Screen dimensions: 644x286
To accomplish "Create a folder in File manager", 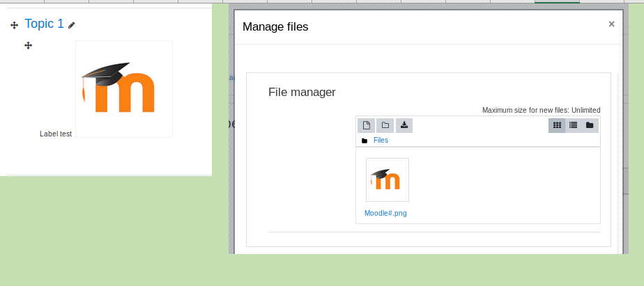I will click(385, 125).
